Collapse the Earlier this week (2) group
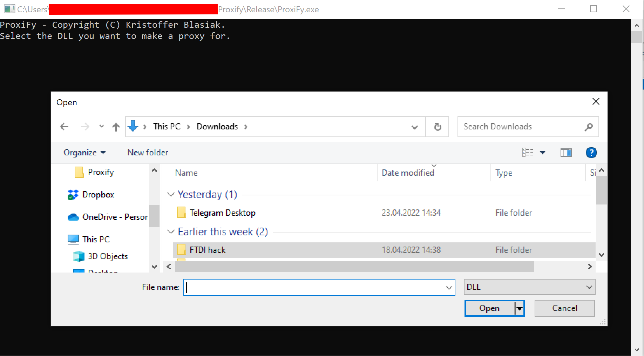This screenshot has height=356, width=644. pyautogui.click(x=171, y=231)
